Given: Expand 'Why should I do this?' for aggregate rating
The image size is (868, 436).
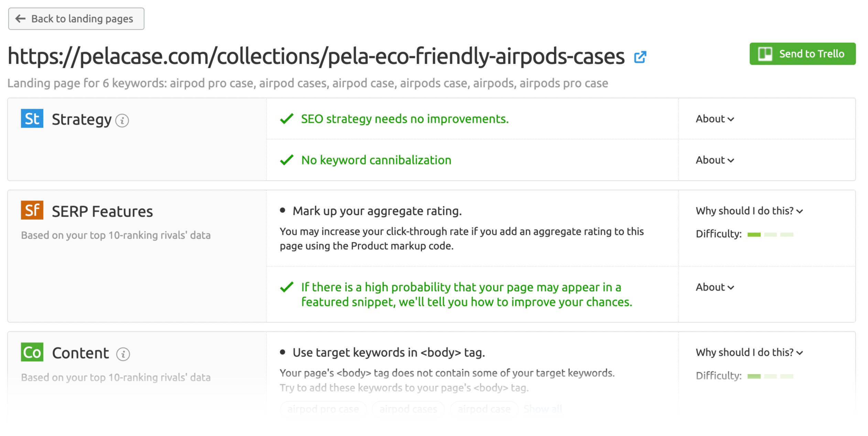Looking at the screenshot, I should (x=749, y=211).
